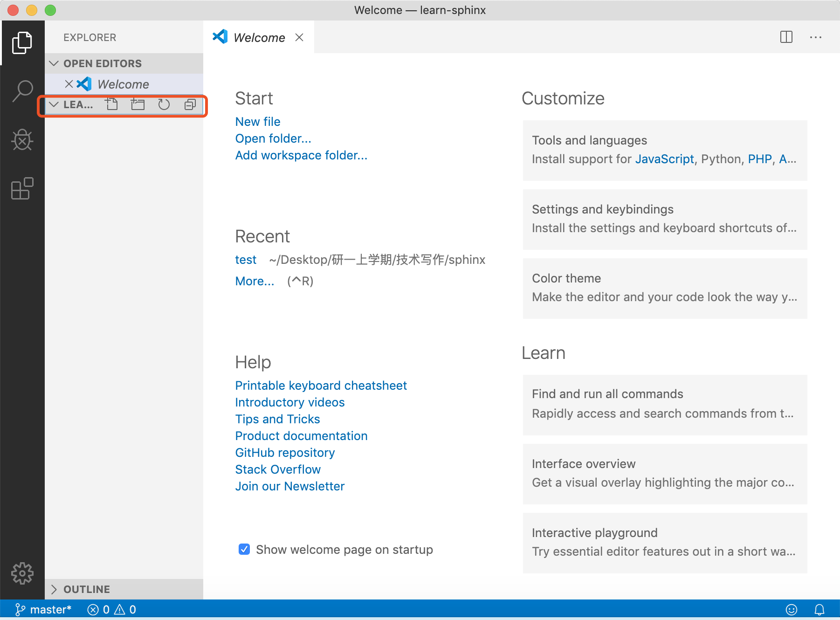Open the editor More Actions menu

(x=815, y=37)
